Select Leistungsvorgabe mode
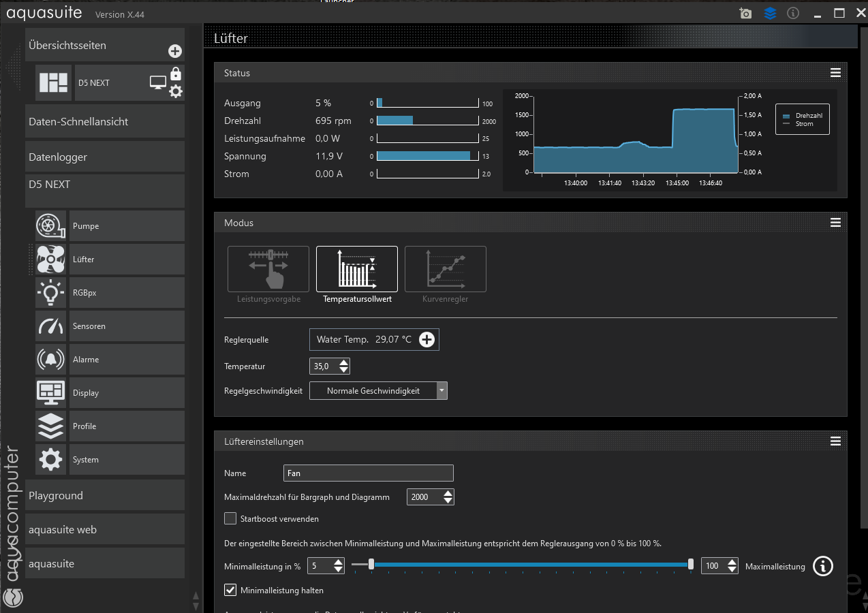 268,269
